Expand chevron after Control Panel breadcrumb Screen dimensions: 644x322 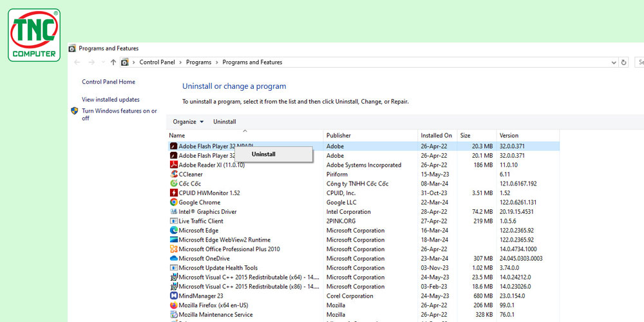[x=181, y=62]
